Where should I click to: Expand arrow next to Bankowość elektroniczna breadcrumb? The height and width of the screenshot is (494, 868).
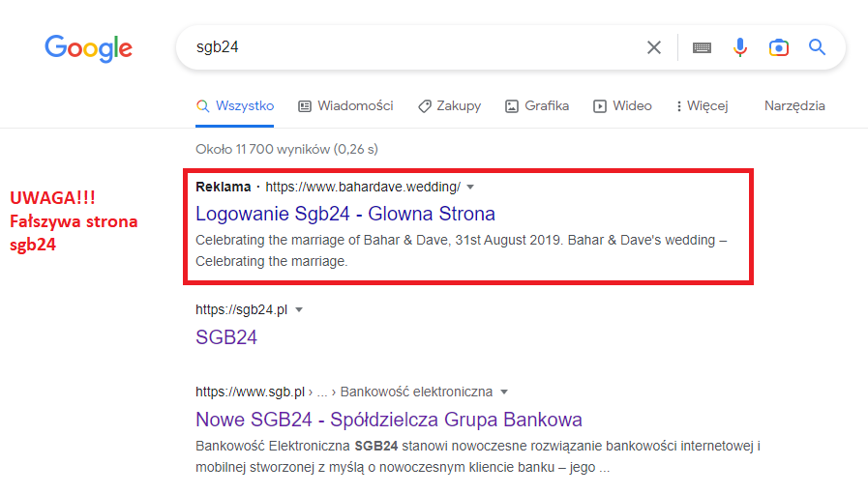click(x=504, y=392)
